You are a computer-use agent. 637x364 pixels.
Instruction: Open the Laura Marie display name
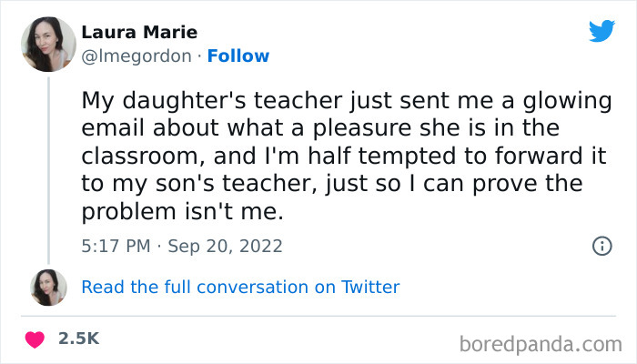[x=138, y=33]
